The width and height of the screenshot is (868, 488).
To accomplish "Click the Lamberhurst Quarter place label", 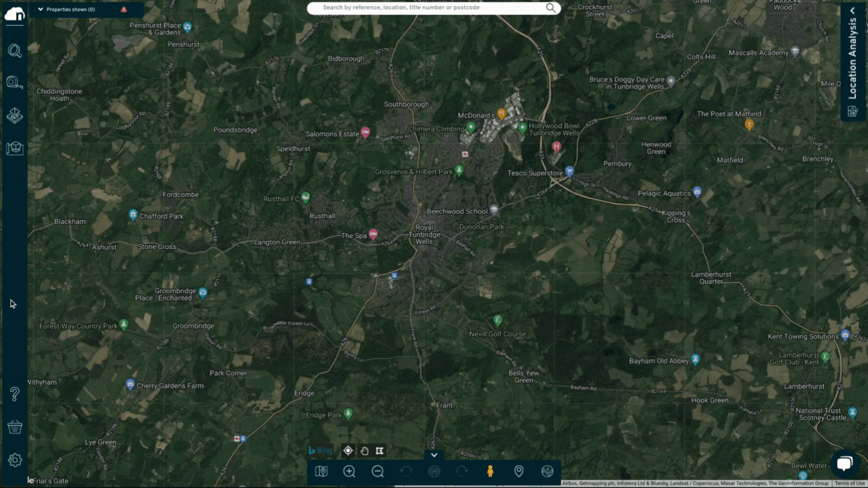I will pos(711,278).
